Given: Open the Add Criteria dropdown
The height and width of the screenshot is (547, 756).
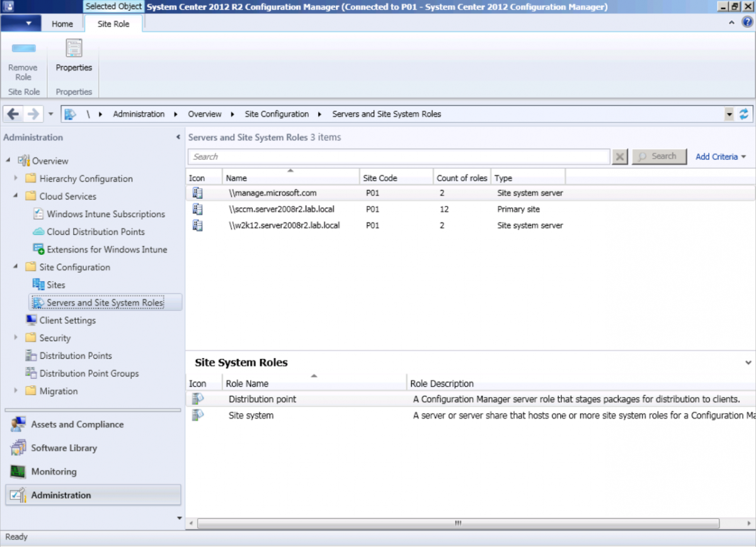Looking at the screenshot, I should [x=721, y=157].
